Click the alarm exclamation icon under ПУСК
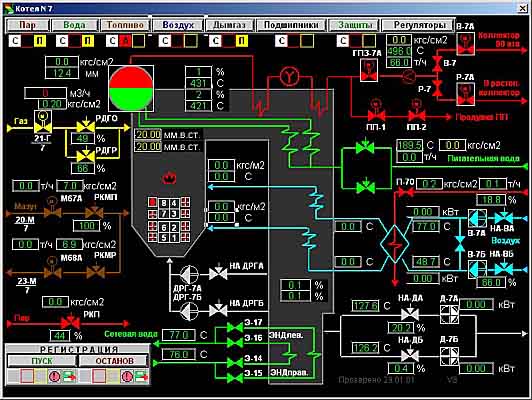The height and width of the screenshot is (400, 532). pos(54,376)
